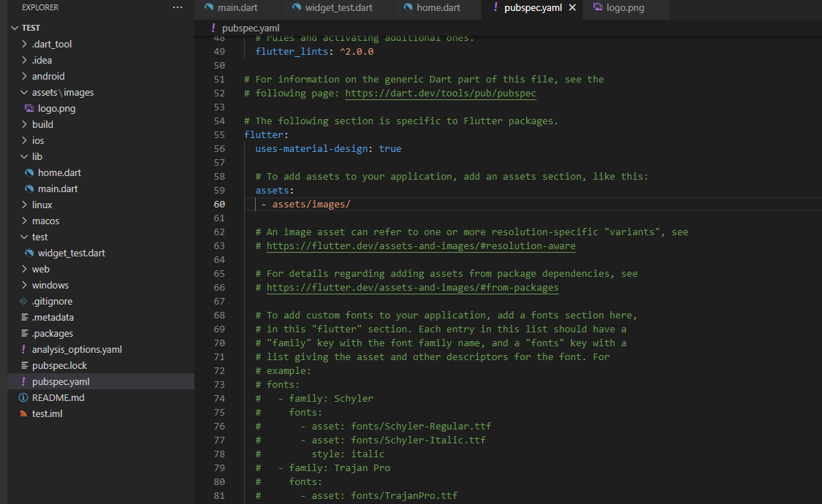Collapse the lib folder
822x504 pixels.
(24, 156)
